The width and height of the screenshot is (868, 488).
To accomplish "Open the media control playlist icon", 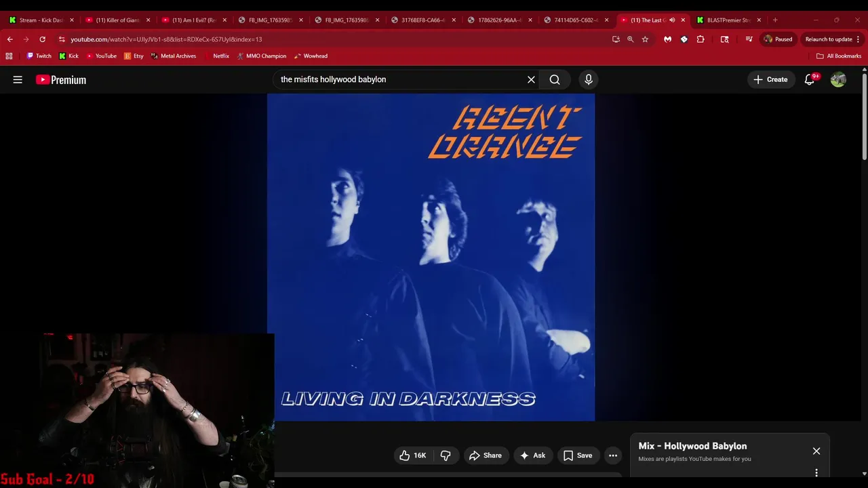I will pyautogui.click(x=749, y=39).
